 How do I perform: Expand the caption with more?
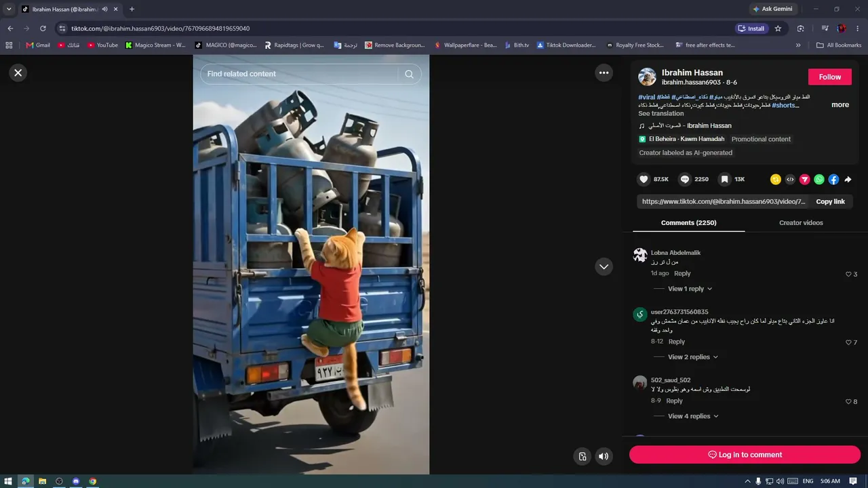pos(840,105)
